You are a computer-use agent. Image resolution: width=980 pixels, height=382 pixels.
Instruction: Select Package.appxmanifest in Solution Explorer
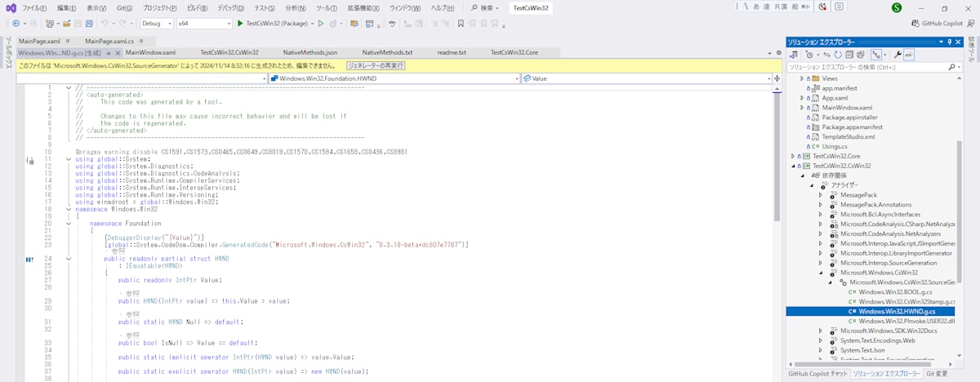(x=853, y=127)
